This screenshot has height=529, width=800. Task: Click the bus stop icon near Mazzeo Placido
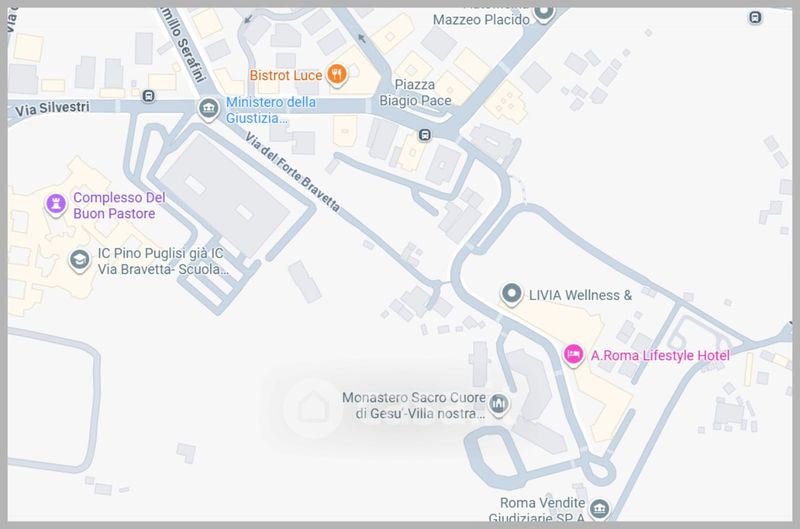coord(755,18)
